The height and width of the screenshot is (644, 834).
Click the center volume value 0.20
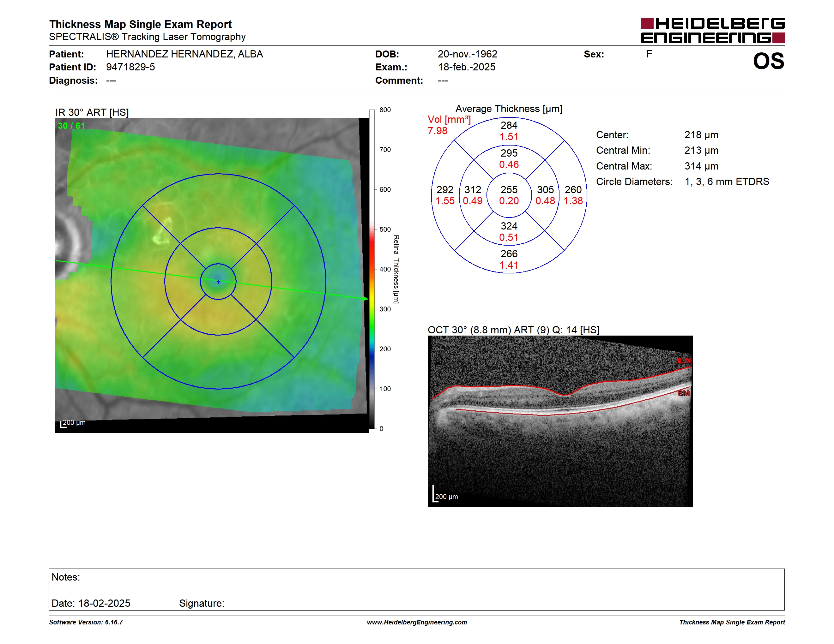pyautogui.click(x=509, y=201)
